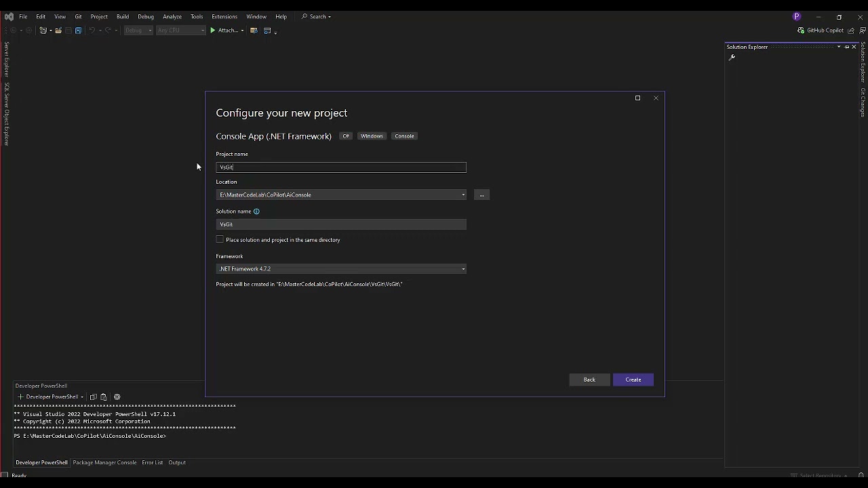Click the New Project toolbar icon
The width and height of the screenshot is (868, 488).
click(x=43, y=30)
